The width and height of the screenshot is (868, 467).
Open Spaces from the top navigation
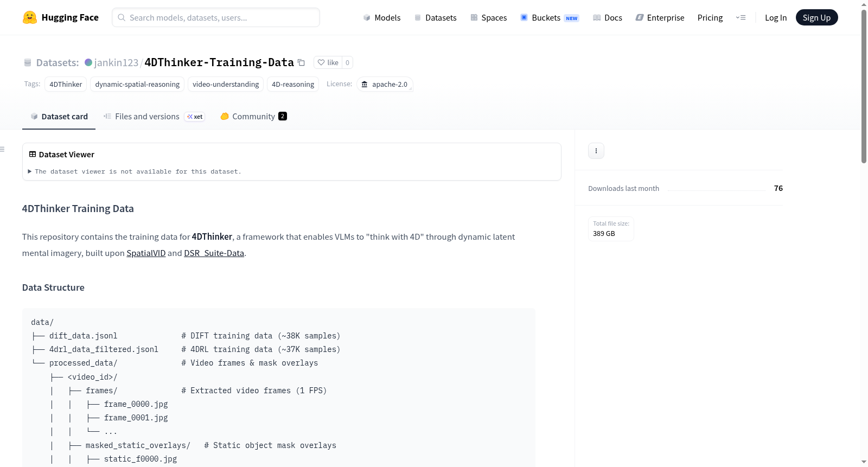click(x=489, y=18)
